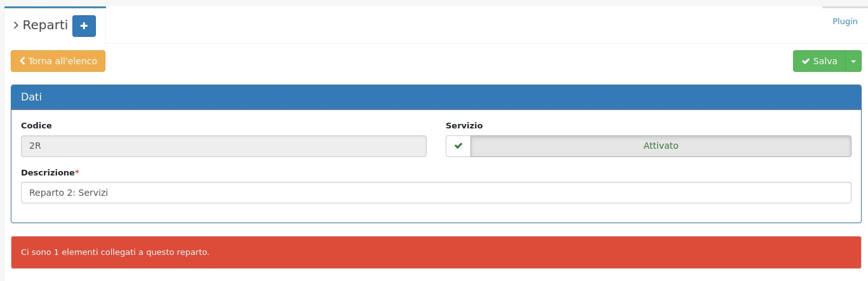Toggle the Attivato service switch
This screenshot has height=281, width=868.
(660, 146)
